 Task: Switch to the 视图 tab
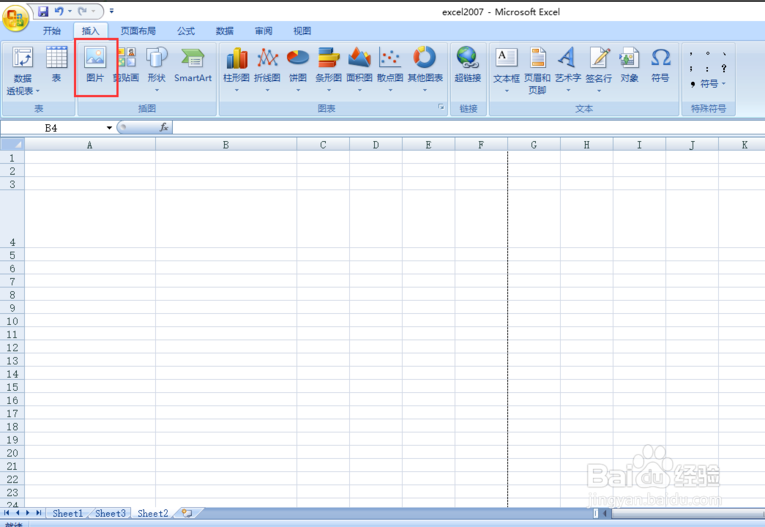pyautogui.click(x=302, y=31)
